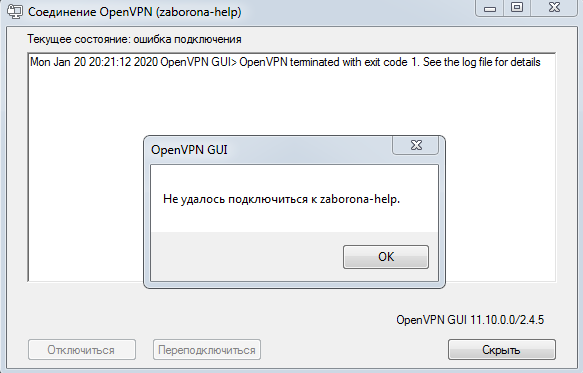Click the message Не удалось подключиться к zaborona-help
The height and width of the screenshot is (373, 583).
pos(281,199)
